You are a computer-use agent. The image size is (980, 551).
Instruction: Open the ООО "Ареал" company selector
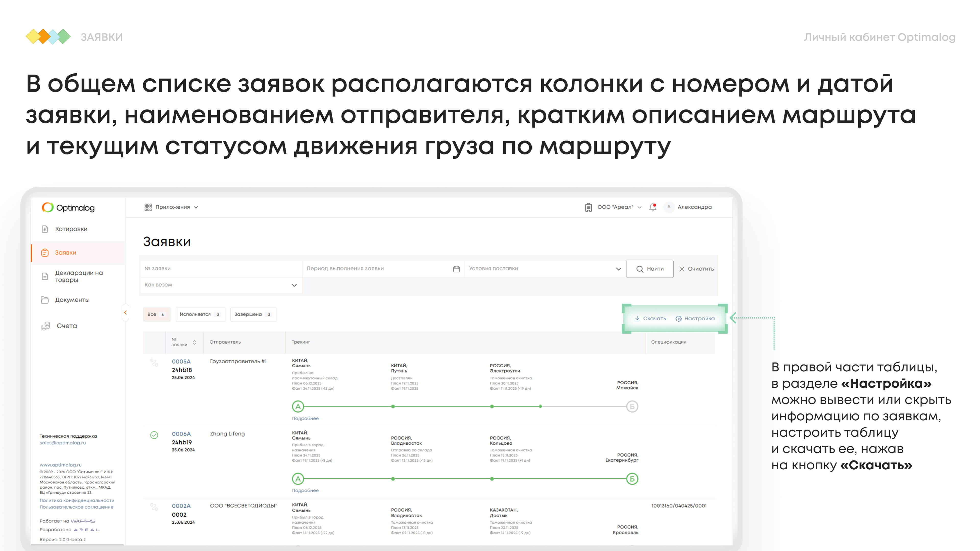pos(615,207)
